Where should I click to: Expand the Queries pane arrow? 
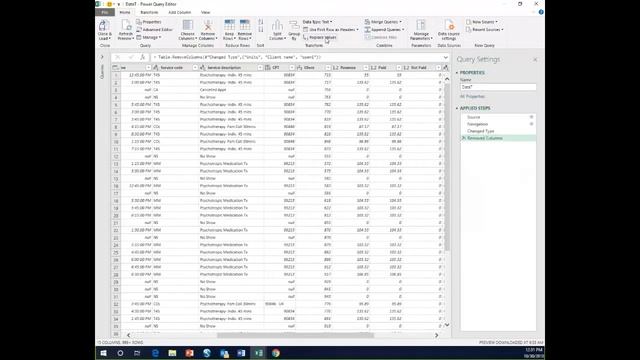(102, 57)
